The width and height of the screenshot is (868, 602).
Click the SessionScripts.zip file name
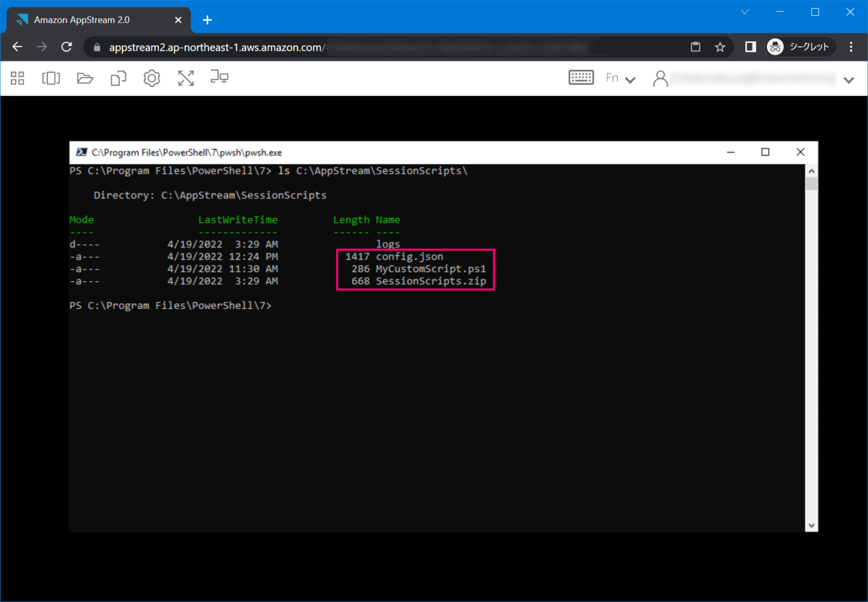pos(431,281)
